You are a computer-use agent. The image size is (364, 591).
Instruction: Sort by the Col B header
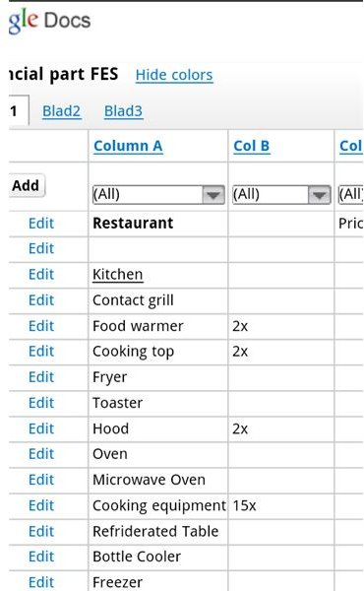(x=252, y=146)
